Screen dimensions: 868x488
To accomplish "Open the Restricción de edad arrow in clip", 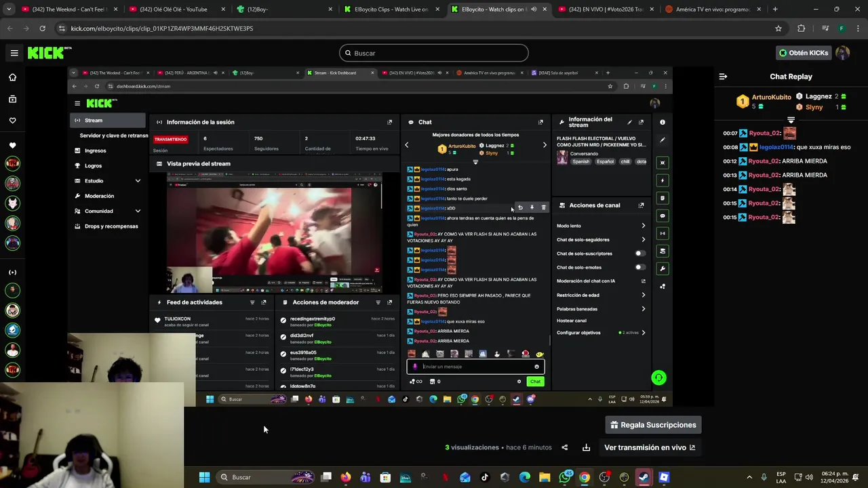I will [x=643, y=295].
